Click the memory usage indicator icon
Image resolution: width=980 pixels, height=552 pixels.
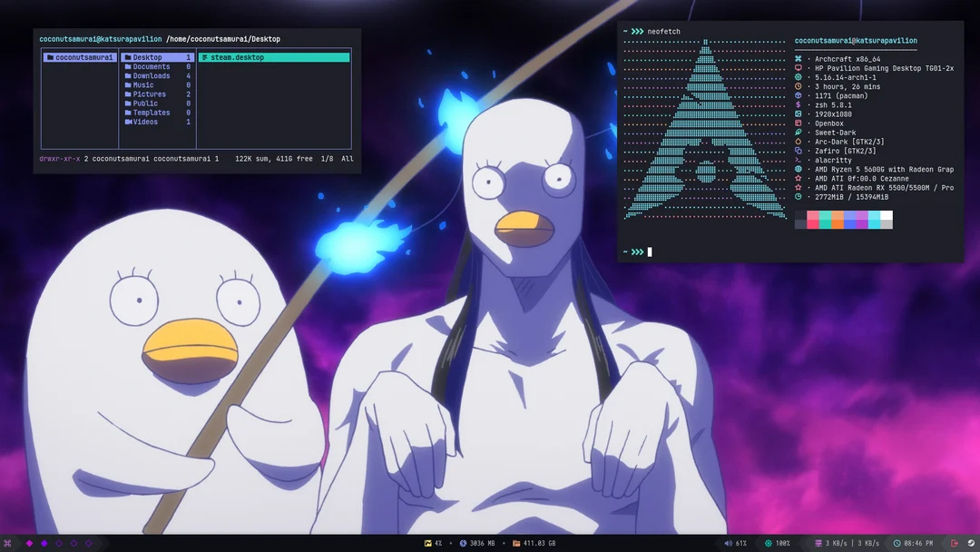pyautogui.click(x=465, y=543)
